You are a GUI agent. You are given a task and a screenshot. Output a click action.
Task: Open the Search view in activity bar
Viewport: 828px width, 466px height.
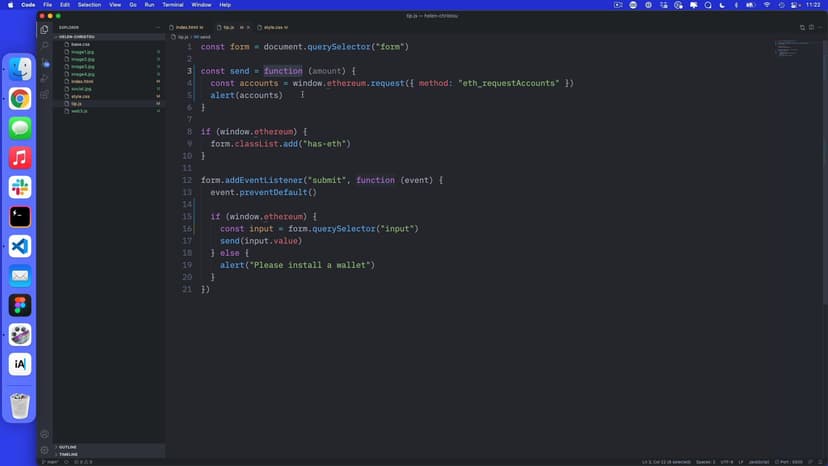pyautogui.click(x=45, y=45)
